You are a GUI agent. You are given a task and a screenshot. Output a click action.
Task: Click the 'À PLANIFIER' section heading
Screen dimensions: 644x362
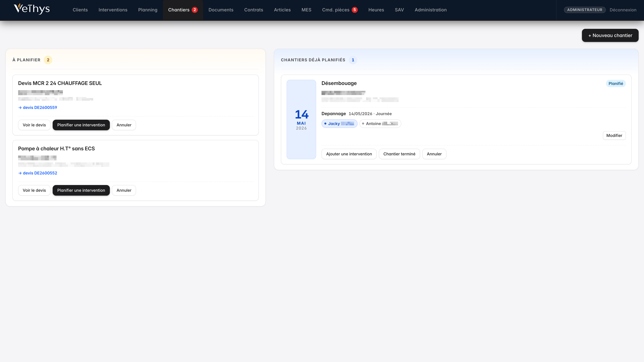[26, 60]
